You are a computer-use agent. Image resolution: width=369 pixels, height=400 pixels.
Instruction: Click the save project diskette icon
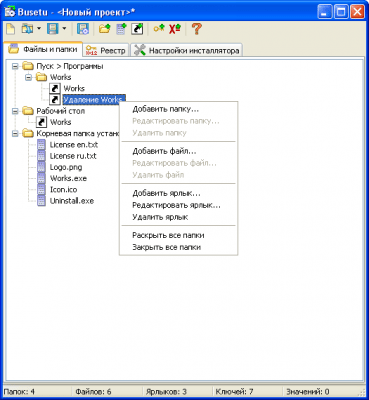(x=53, y=29)
